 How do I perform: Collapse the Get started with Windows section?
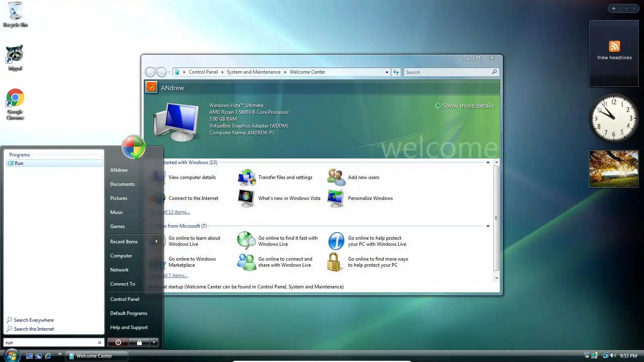[x=488, y=162]
